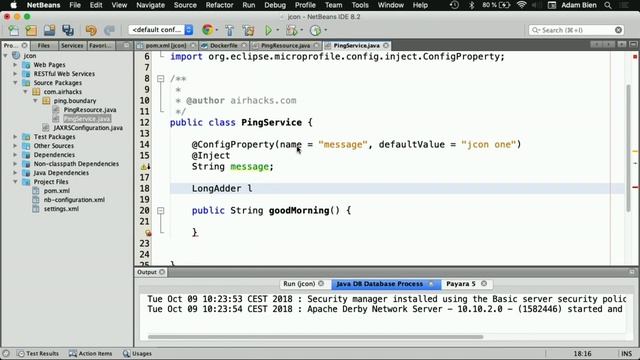The width and height of the screenshot is (640, 360).
Task: Click the Wi-Fi status icon
Action: 521,5
